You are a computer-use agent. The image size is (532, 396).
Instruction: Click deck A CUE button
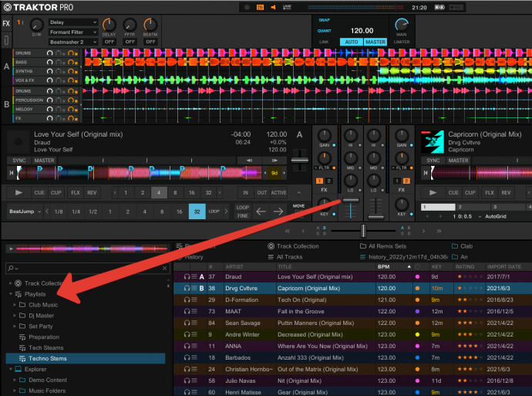[39, 192]
